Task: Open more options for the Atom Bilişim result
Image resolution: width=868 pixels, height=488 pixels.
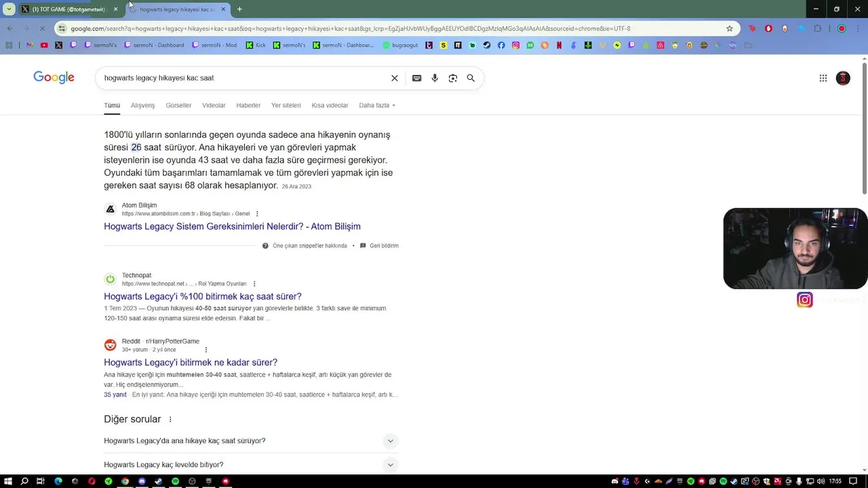Action: (257, 213)
